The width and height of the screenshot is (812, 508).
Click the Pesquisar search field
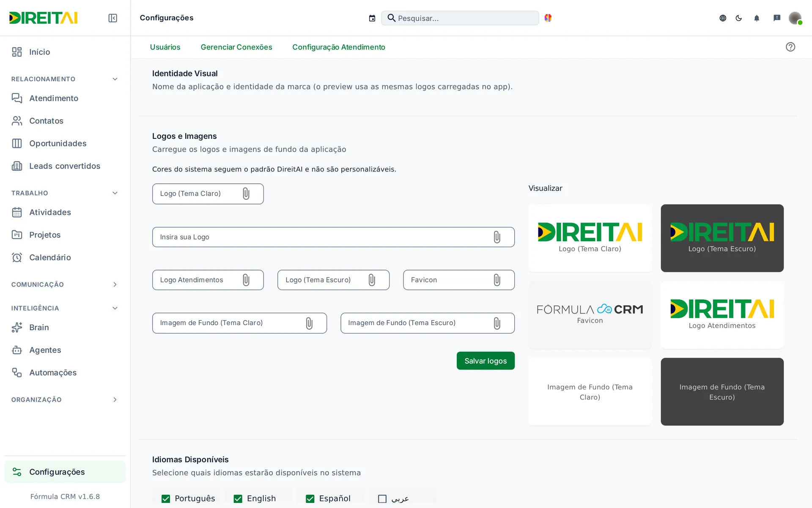pos(460,18)
